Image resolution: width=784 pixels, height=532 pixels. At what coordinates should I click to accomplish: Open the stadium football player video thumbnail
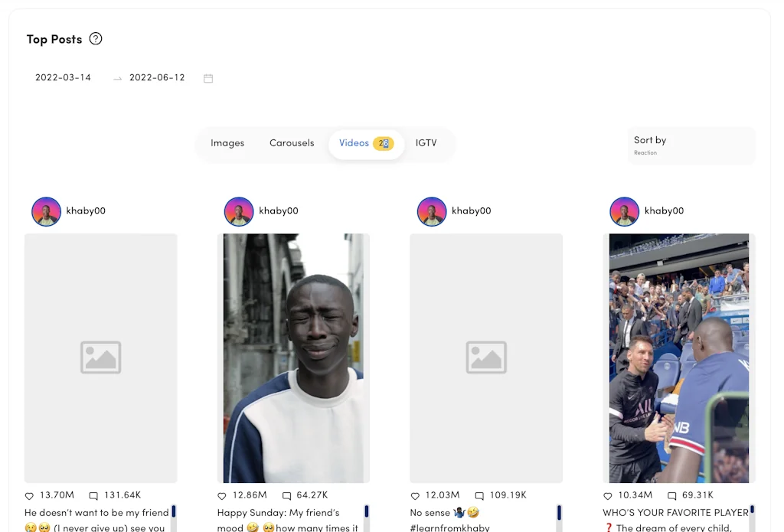(x=679, y=358)
